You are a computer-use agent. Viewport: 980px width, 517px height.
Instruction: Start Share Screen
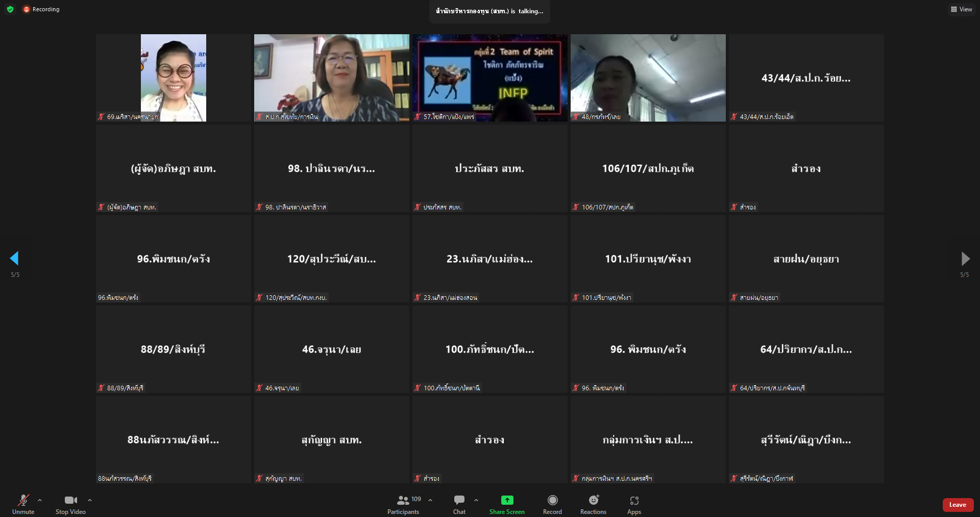click(507, 504)
